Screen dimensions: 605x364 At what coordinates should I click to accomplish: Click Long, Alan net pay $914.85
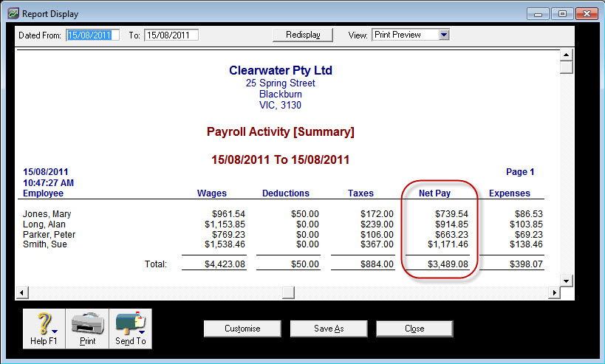451,224
